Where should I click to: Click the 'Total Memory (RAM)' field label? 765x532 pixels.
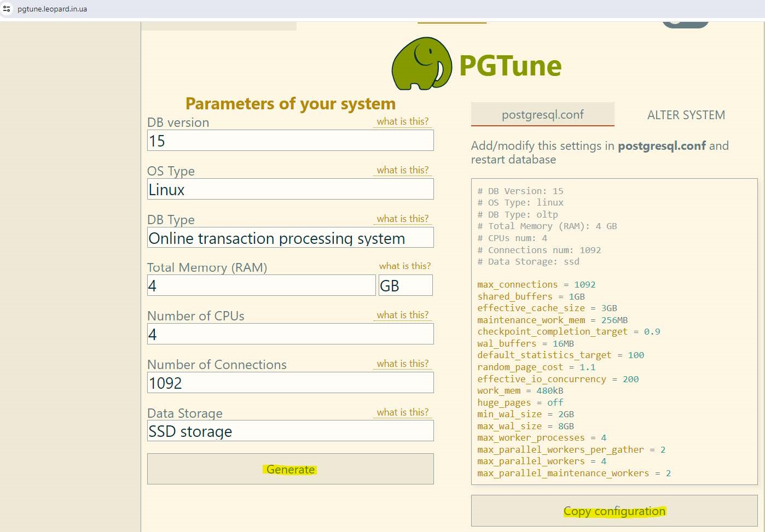[207, 267]
